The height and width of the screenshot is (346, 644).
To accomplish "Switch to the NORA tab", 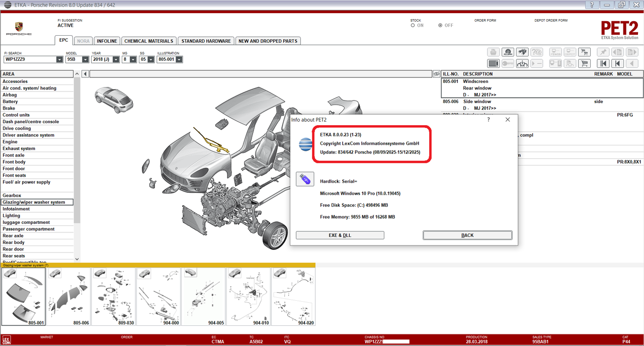I will click(x=83, y=41).
